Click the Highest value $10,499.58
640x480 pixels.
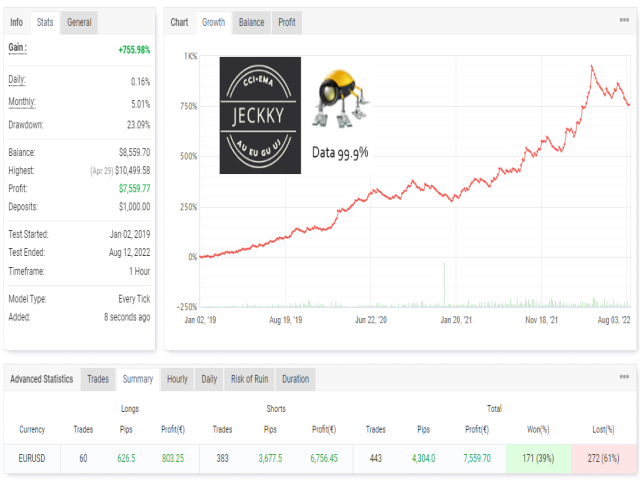132,171
